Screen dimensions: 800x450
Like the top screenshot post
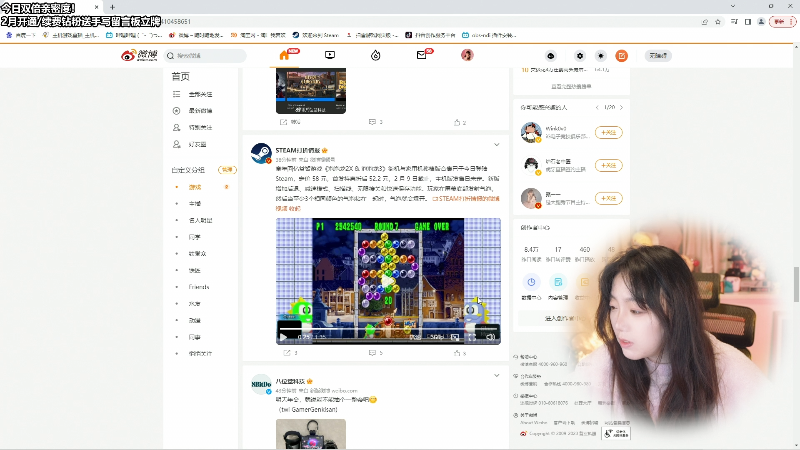(x=457, y=122)
